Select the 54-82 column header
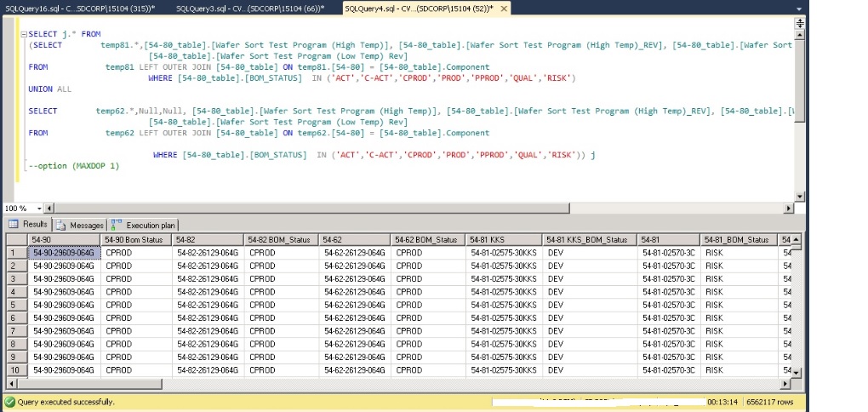 [x=208, y=240]
